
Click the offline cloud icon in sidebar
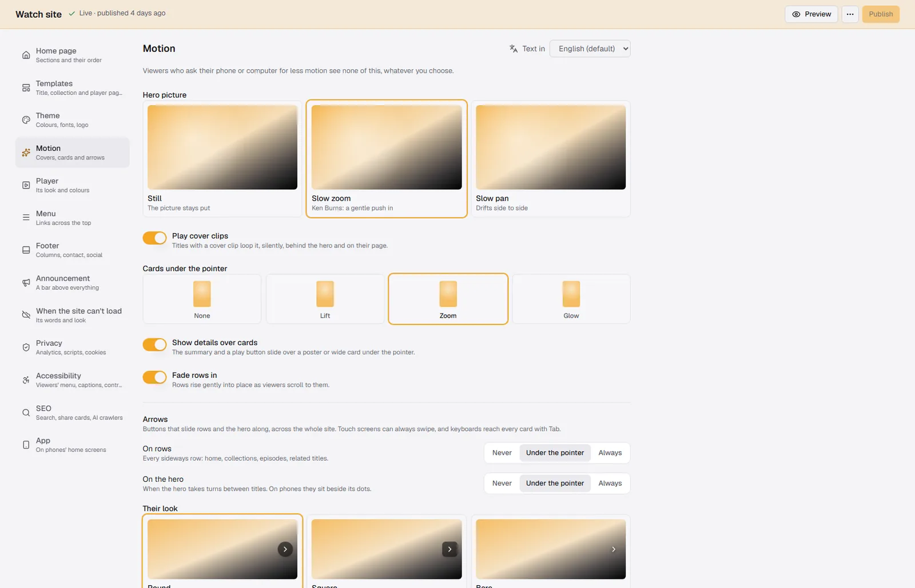(x=26, y=315)
